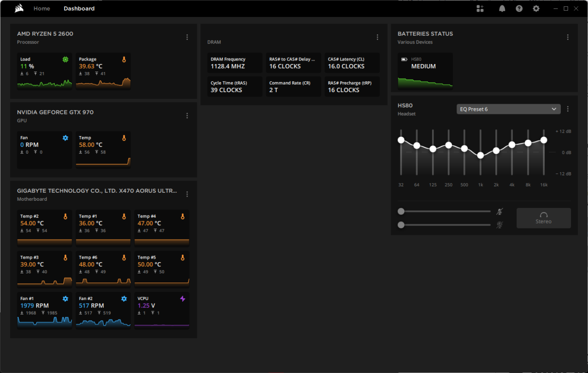The image size is (588, 373).
Task: Open the help question mark icon
Action: 519,8
